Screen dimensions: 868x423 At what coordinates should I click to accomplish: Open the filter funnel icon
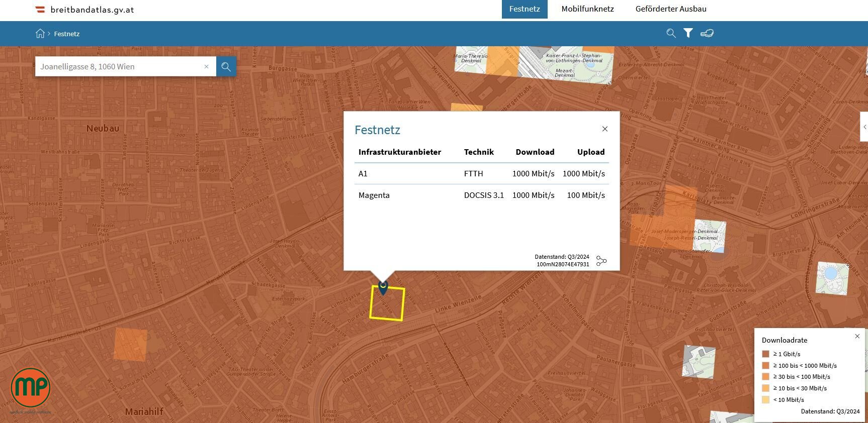click(x=688, y=33)
